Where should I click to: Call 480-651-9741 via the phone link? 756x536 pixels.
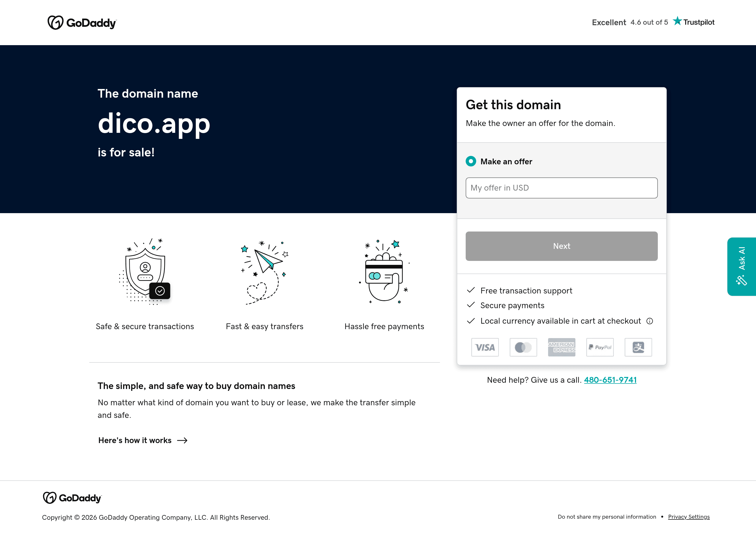pos(610,380)
